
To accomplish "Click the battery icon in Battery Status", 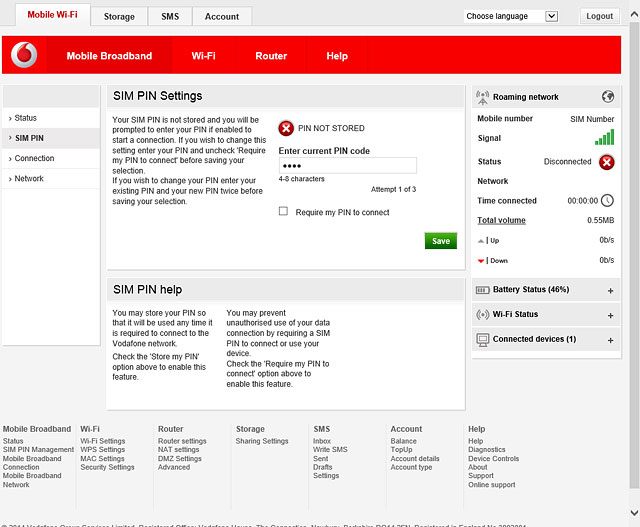I will tap(482, 290).
